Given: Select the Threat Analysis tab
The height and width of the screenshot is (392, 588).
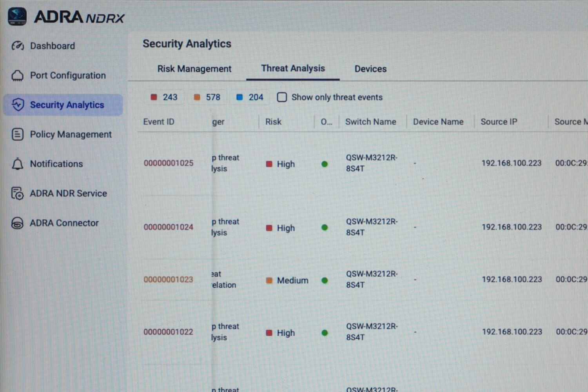Looking at the screenshot, I should coord(293,68).
